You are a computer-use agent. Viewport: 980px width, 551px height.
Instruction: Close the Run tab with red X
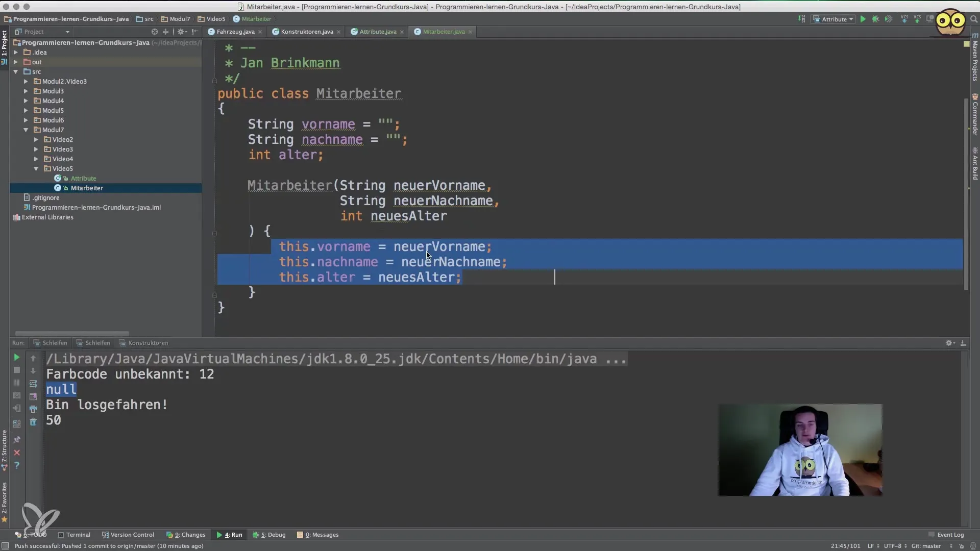coord(16,453)
